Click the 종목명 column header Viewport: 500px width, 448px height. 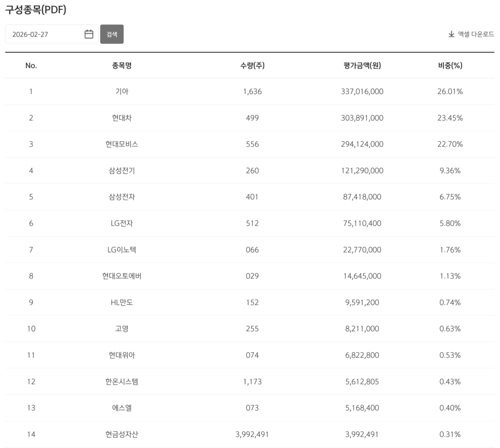click(122, 65)
